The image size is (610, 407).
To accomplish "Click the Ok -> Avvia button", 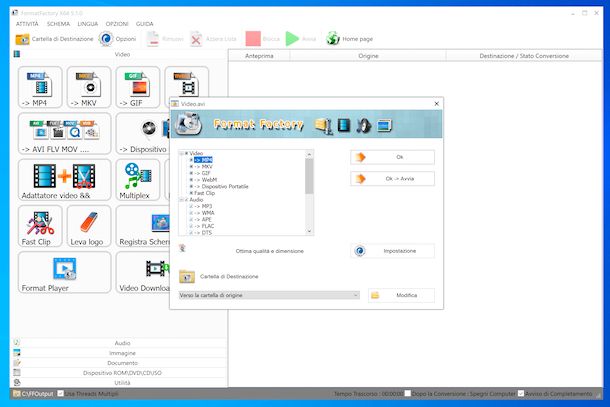I will pyautogui.click(x=392, y=179).
